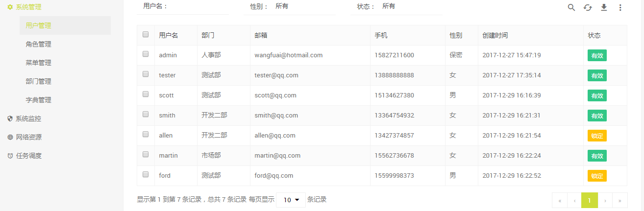644x211 pixels.
Task: Click the username cell scott
Action: tap(167, 95)
